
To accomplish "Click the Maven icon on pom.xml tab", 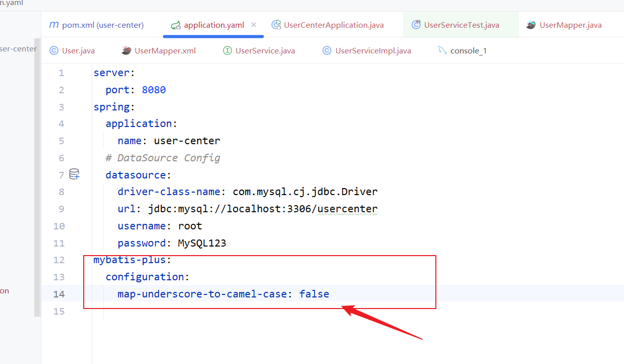I will (54, 25).
